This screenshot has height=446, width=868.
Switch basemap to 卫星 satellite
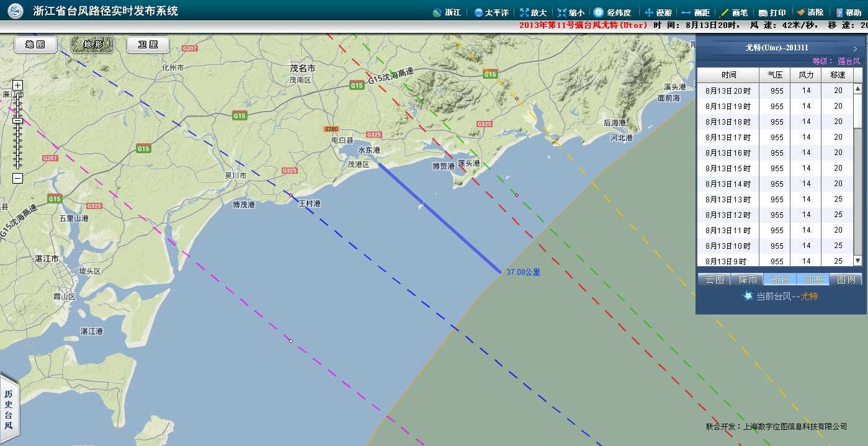coord(148,45)
